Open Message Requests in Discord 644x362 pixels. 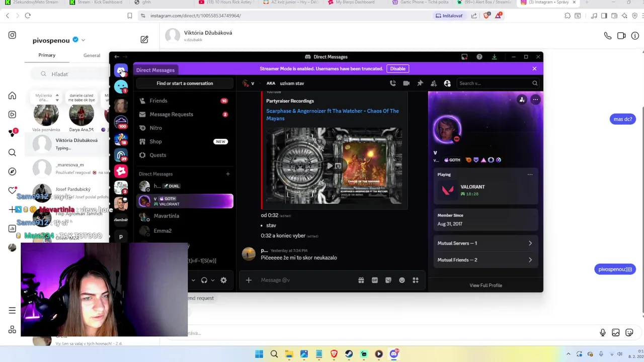(x=185, y=114)
